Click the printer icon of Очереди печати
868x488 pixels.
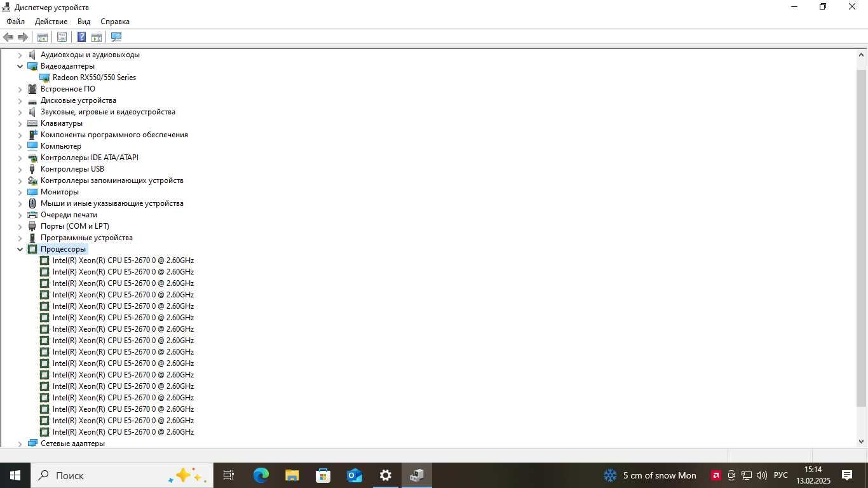[32, 215]
